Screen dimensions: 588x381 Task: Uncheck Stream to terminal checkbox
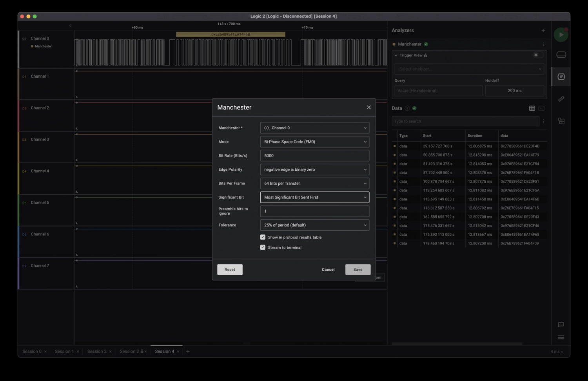(x=263, y=247)
